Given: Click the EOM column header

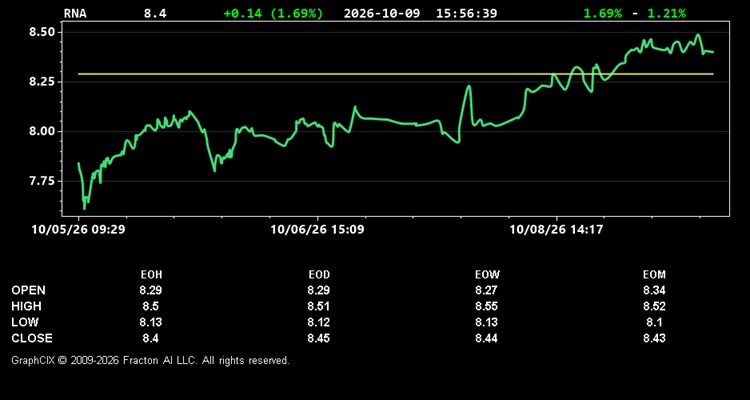Looking at the screenshot, I should pos(654,275).
